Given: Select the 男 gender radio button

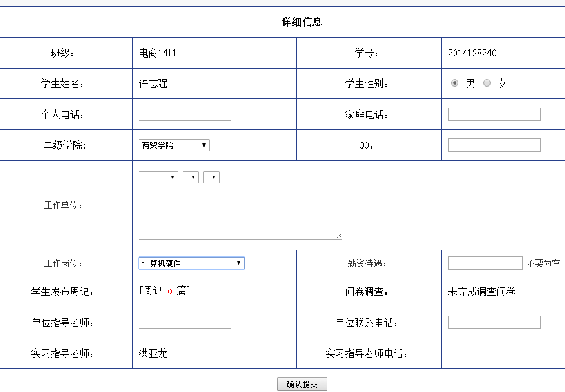Looking at the screenshot, I should (x=455, y=83).
